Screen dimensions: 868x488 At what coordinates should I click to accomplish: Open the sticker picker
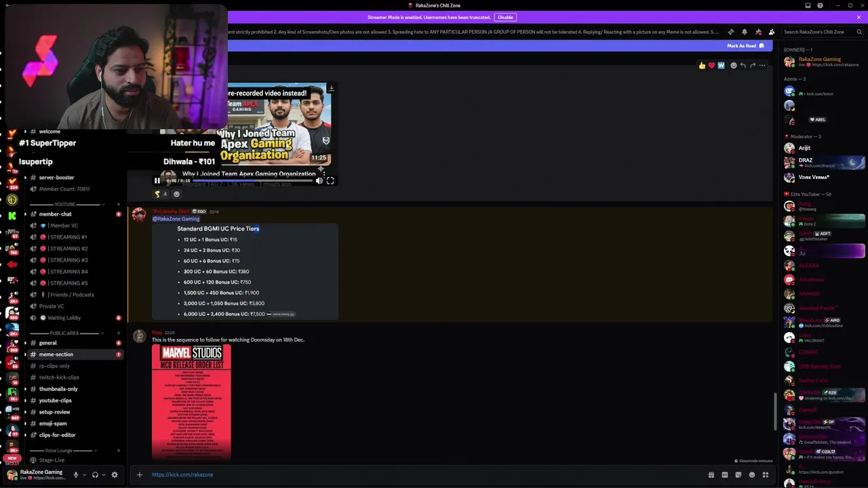(x=738, y=475)
